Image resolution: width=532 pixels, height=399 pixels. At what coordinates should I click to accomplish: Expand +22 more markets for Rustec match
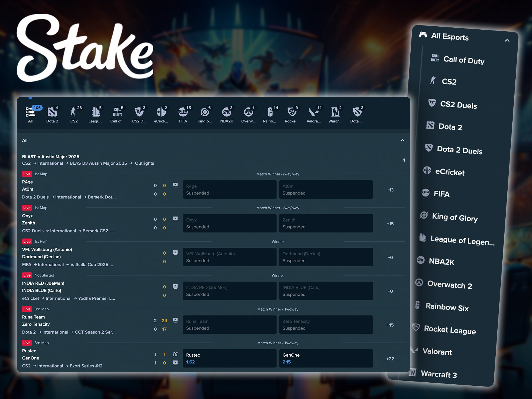click(390, 359)
